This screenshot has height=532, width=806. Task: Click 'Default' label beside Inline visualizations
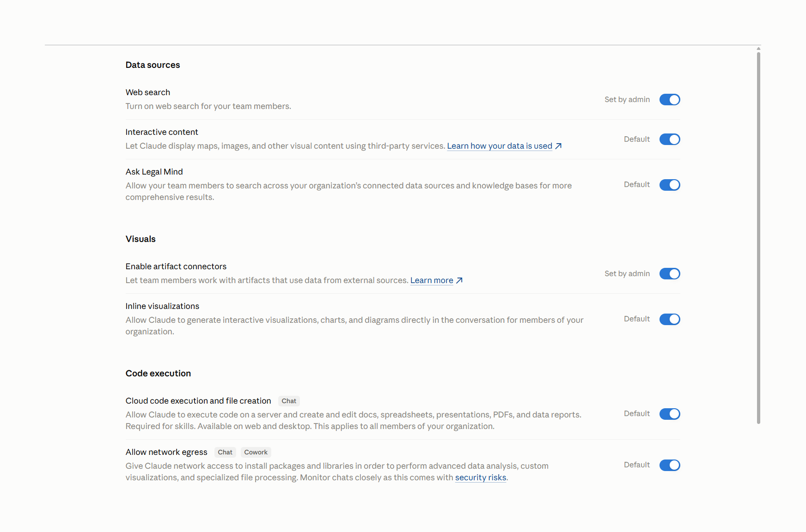[x=637, y=319]
